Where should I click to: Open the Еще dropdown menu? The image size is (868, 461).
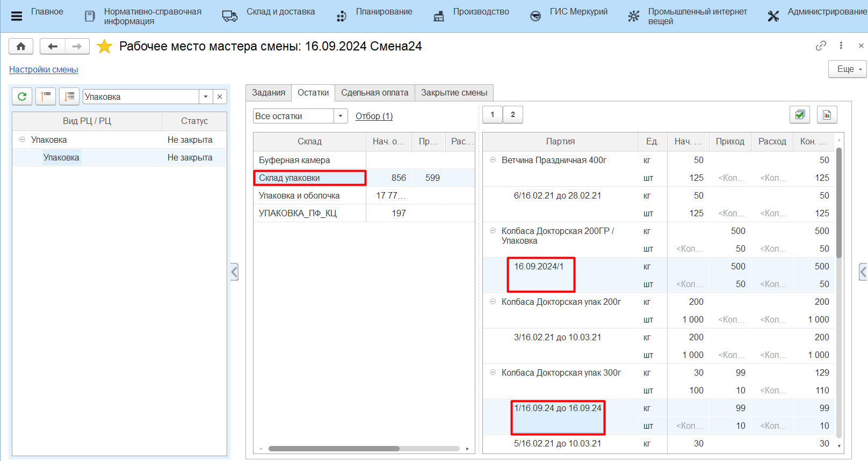click(x=847, y=69)
